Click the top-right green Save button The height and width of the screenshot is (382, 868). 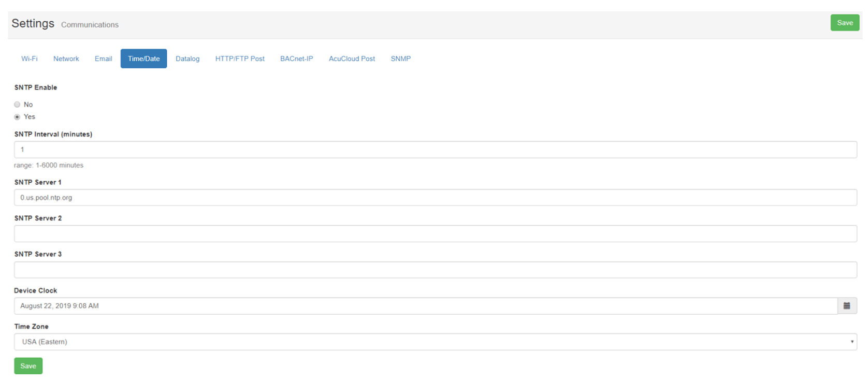[845, 23]
